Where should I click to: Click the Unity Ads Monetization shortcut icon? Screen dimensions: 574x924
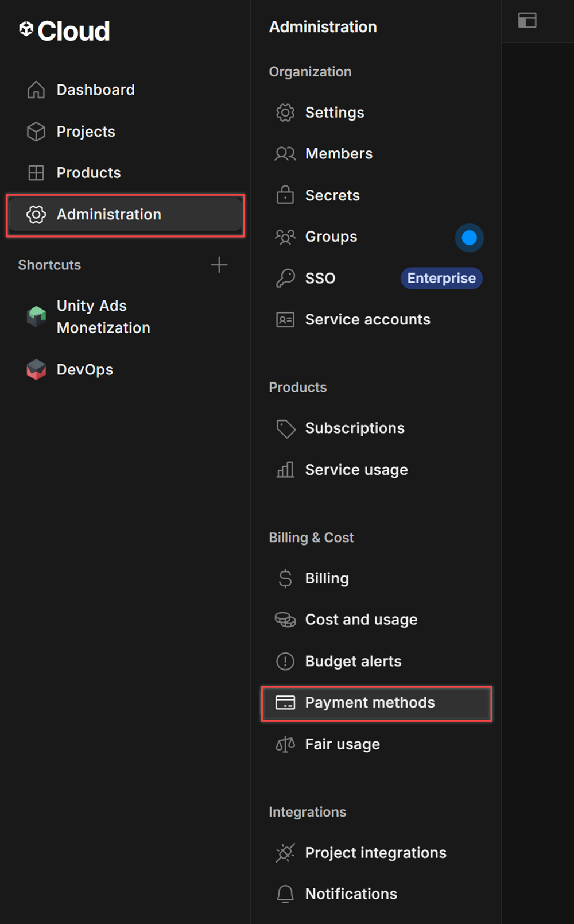pyautogui.click(x=36, y=316)
